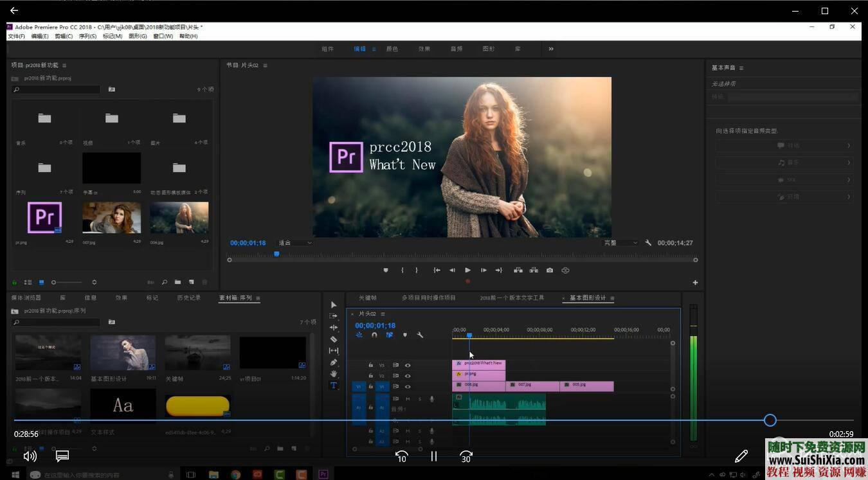Click program monitor playhead marker

[276, 254]
